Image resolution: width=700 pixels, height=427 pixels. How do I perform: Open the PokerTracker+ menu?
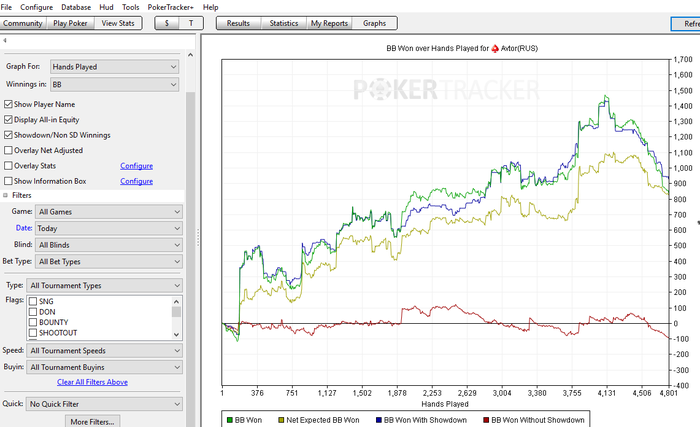(x=171, y=7)
